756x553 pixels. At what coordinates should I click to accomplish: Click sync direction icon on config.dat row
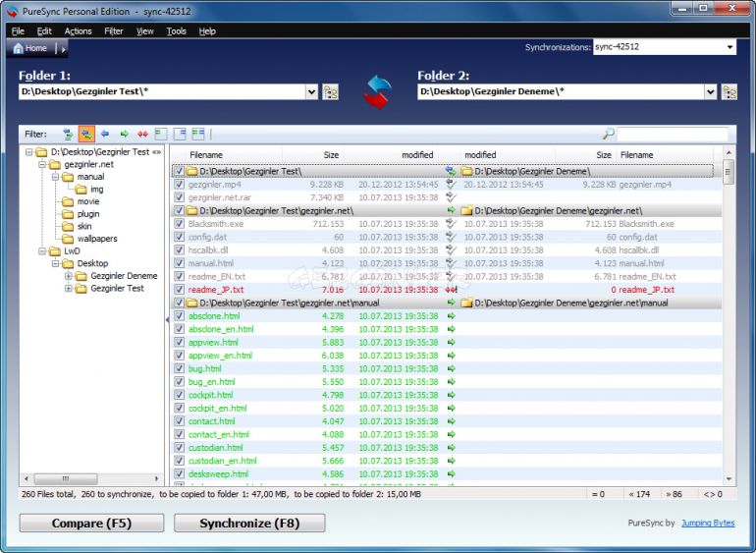[x=451, y=237]
